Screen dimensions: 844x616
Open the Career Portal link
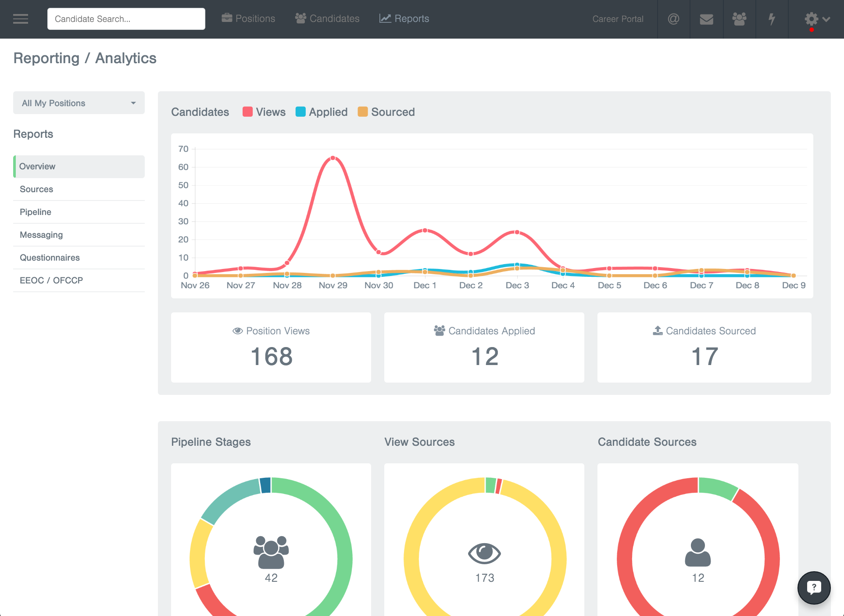click(x=618, y=19)
